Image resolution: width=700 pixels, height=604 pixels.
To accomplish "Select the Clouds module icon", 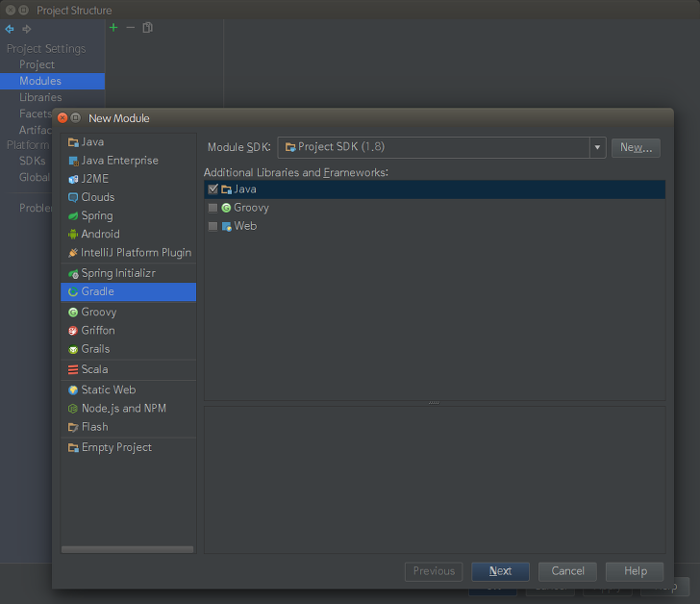I will coord(73,197).
